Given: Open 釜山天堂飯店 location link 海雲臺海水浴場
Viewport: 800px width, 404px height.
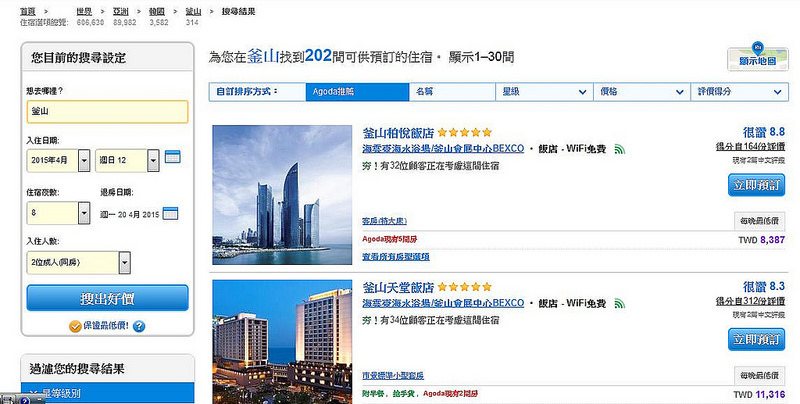Looking at the screenshot, I should coord(443,302).
